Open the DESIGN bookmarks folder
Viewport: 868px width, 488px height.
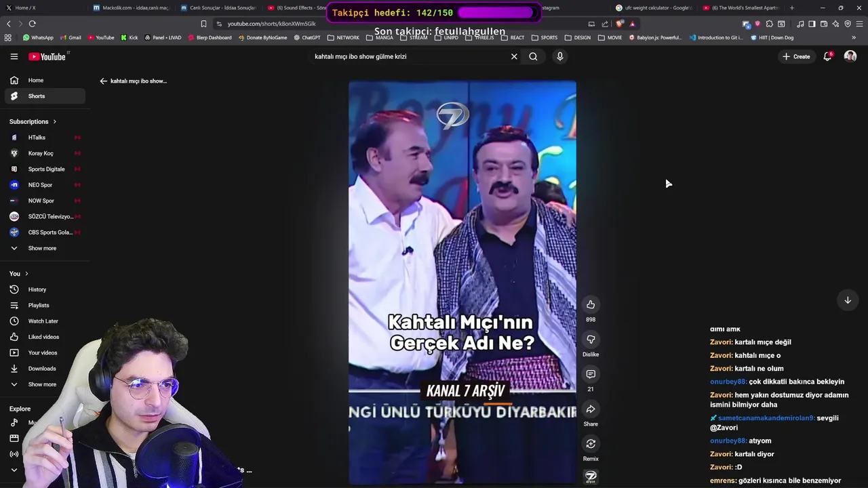pos(577,38)
